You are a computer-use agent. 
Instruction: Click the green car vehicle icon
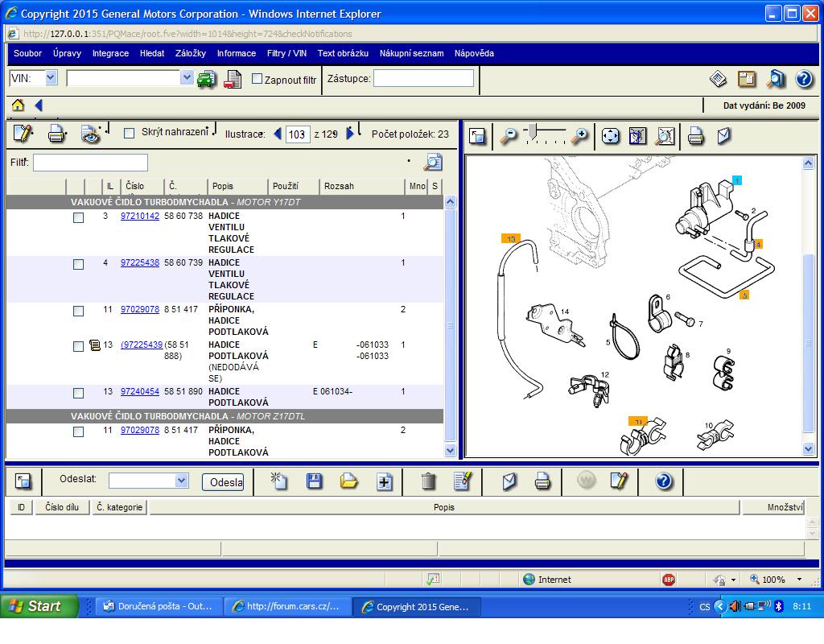coord(207,79)
